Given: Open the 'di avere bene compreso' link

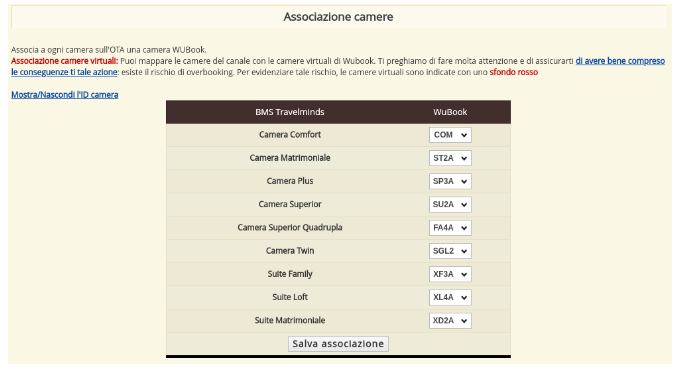Looking at the screenshot, I should pyautogui.click(x=620, y=61).
